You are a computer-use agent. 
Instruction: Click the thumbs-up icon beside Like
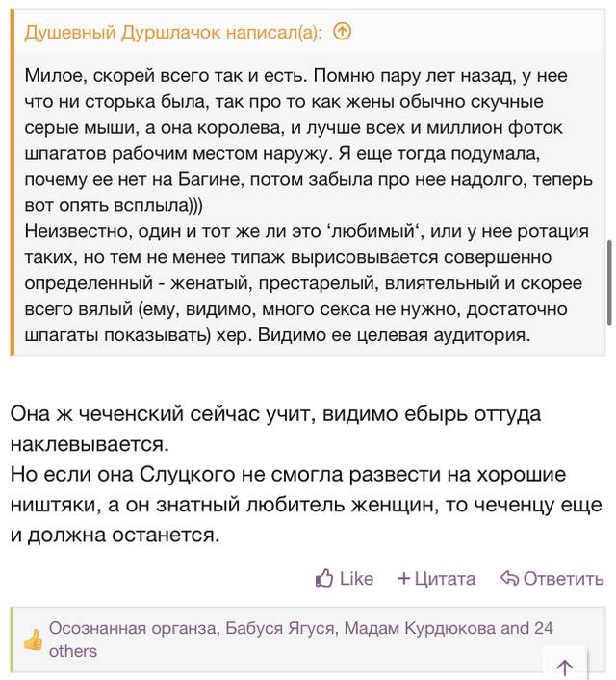click(x=324, y=578)
